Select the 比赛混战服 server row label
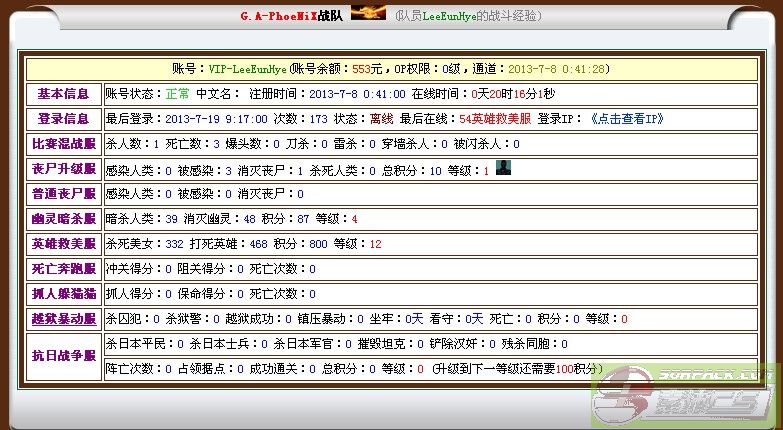 click(63, 144)
